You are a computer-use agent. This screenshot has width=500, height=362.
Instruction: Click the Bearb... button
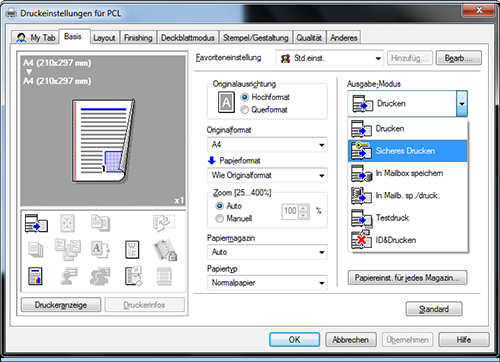pos(458,58)
